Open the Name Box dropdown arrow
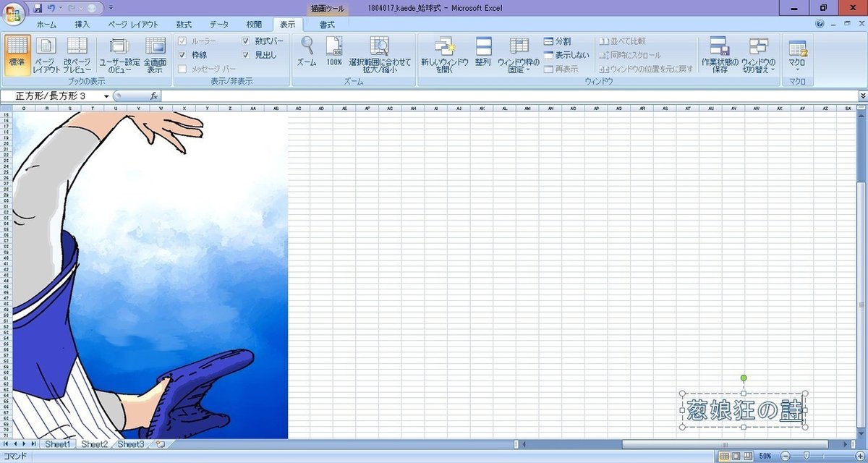 [106, 96]
